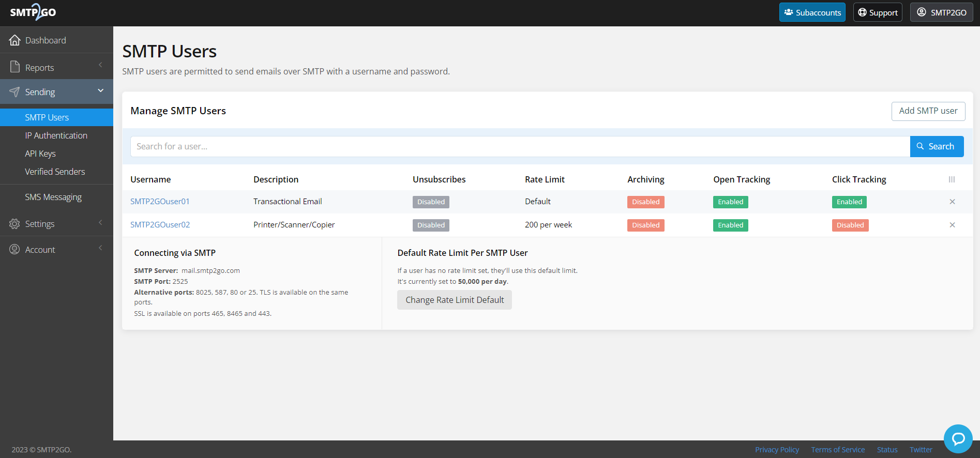Click the SMTP2GO profile avatar icon
This screenshot has height=458, width=980.
922,12
